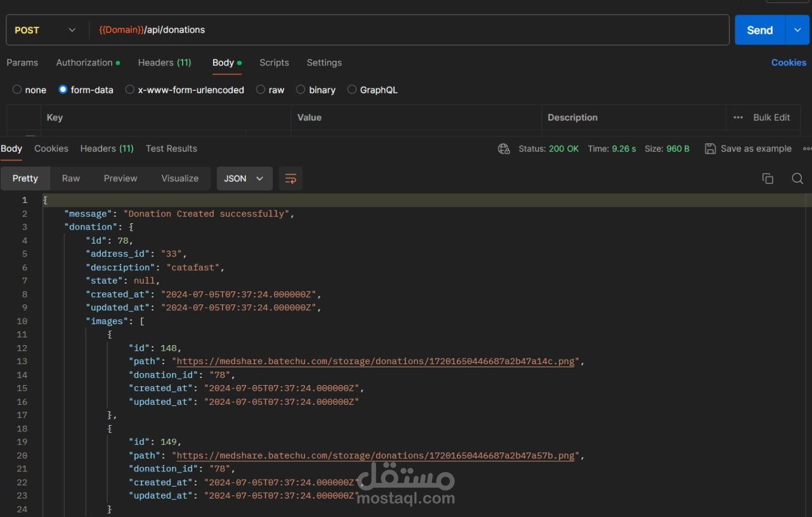The image size is (812, 517).
Task: Open search in response body
Action: (797, 179)
